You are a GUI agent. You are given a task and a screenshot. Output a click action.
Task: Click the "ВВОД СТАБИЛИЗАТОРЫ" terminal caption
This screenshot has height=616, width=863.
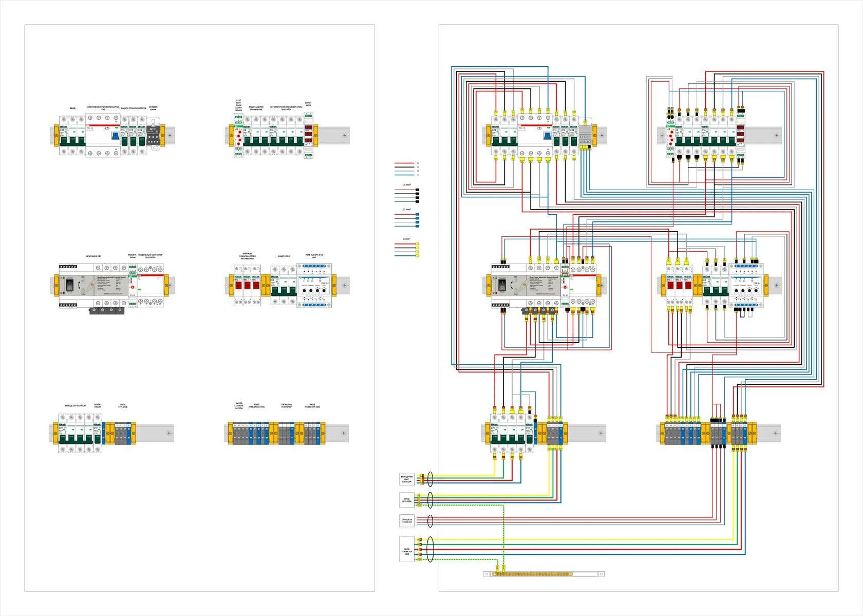point(256,405)
